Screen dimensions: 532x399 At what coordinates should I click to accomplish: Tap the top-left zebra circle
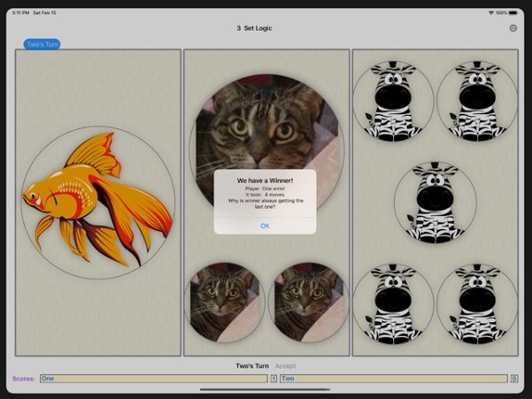(x=394, y=101)
